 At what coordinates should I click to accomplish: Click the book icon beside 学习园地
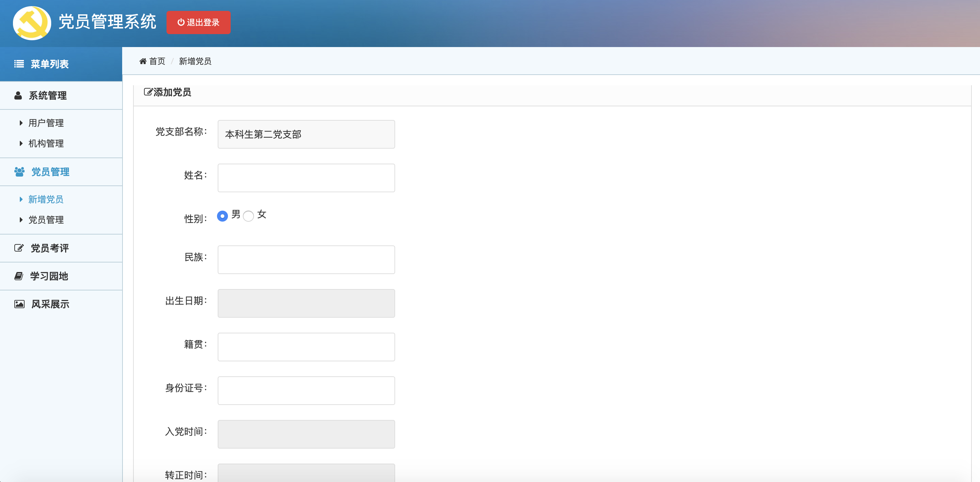[x=19, y=276]
